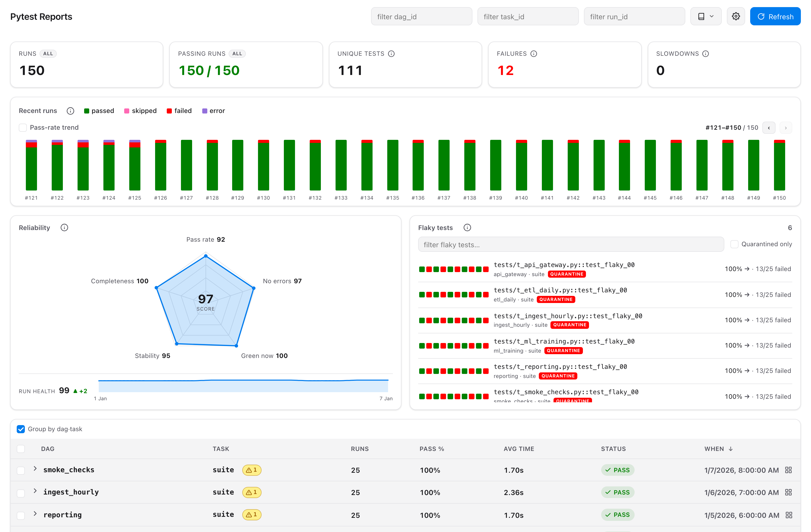
Task: Select the smoke_checks row checkbox
Action: 21,470
